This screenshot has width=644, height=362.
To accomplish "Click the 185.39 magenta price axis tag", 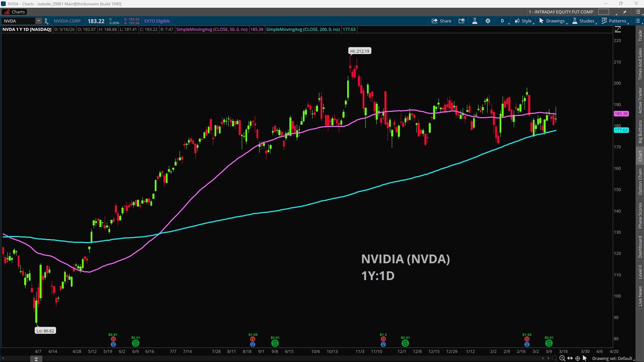I will pyautogui.click(x=621, y=114).
